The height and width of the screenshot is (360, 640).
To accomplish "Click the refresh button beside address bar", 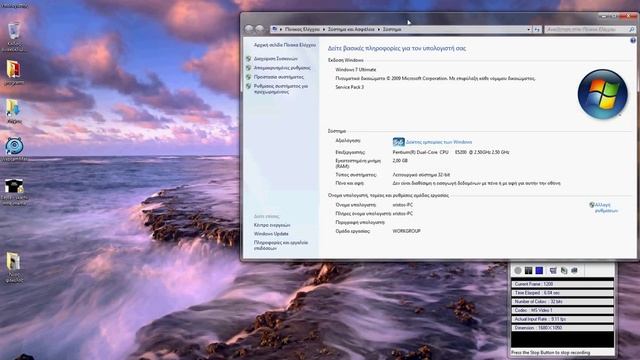I will pos(537,29).
